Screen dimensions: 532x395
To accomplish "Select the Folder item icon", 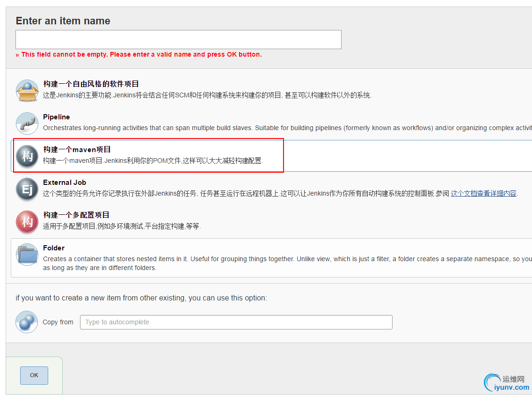I will (27, 255).
